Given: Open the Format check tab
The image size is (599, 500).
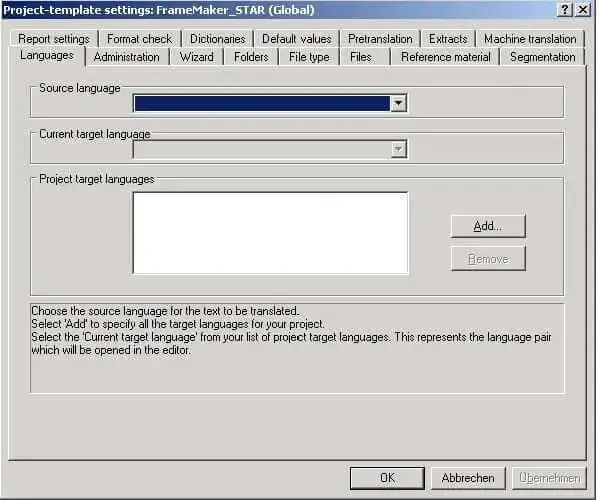Looking at the screenshot, I should 139,39.
